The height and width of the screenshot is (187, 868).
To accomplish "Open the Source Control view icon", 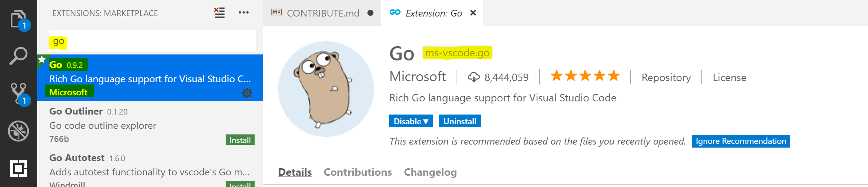I will point(18,93).
